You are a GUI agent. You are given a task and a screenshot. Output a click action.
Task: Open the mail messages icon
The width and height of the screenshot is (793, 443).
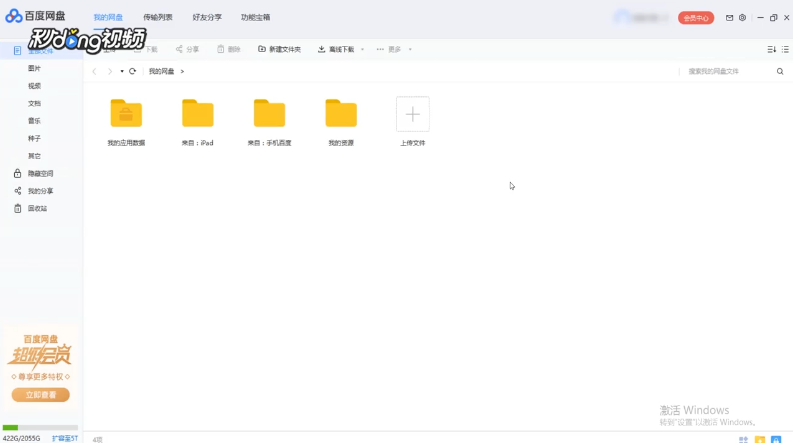pos(729,18)
